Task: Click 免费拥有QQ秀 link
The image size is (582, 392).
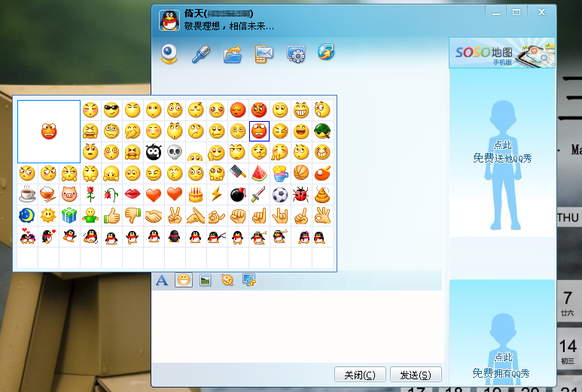Action: coord(501,372)
